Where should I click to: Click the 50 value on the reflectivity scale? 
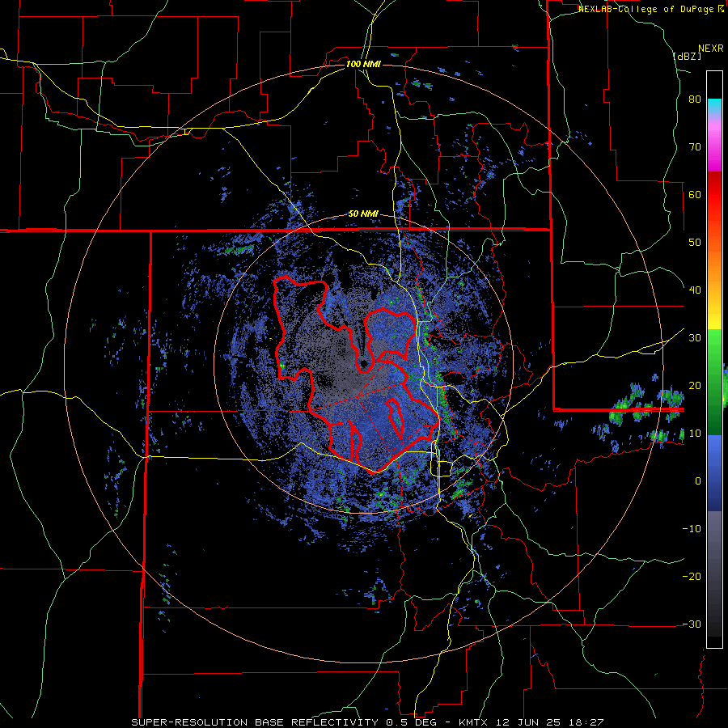pyautogui.click(x=695, y=243)
